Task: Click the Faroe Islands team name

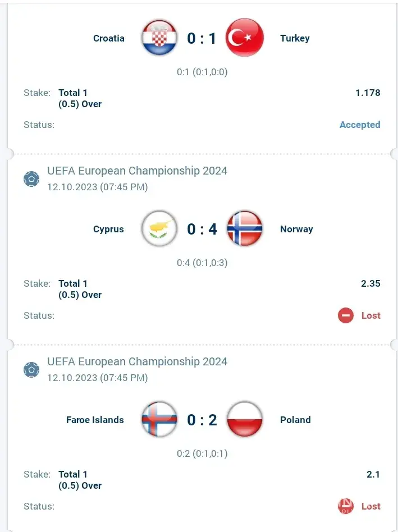Action: click(95, 420)
